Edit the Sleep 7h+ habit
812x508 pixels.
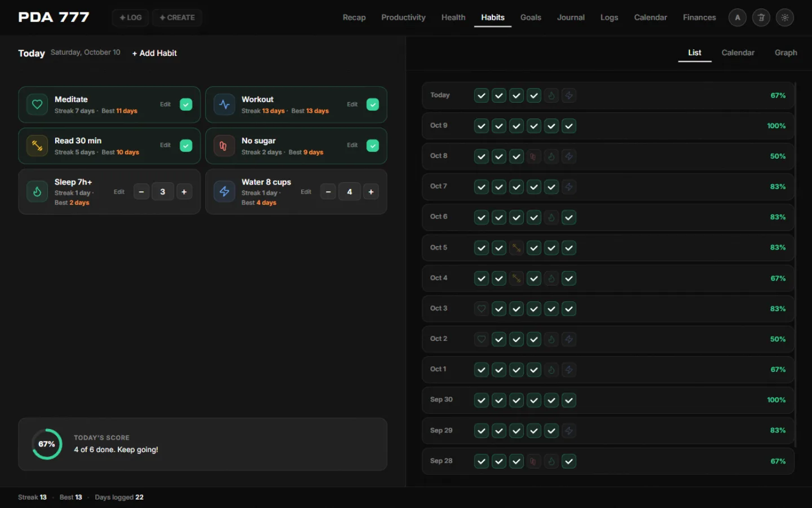coord(119,192)
